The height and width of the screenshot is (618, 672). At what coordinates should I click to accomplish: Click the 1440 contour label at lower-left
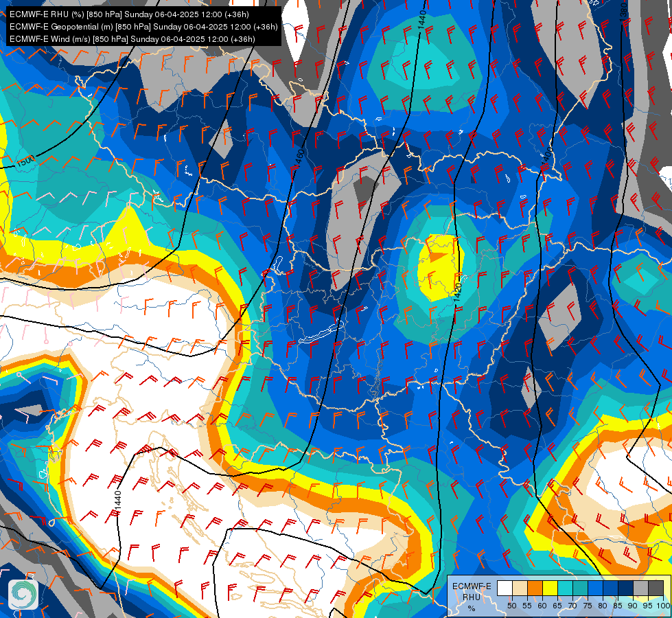(118, 501)
